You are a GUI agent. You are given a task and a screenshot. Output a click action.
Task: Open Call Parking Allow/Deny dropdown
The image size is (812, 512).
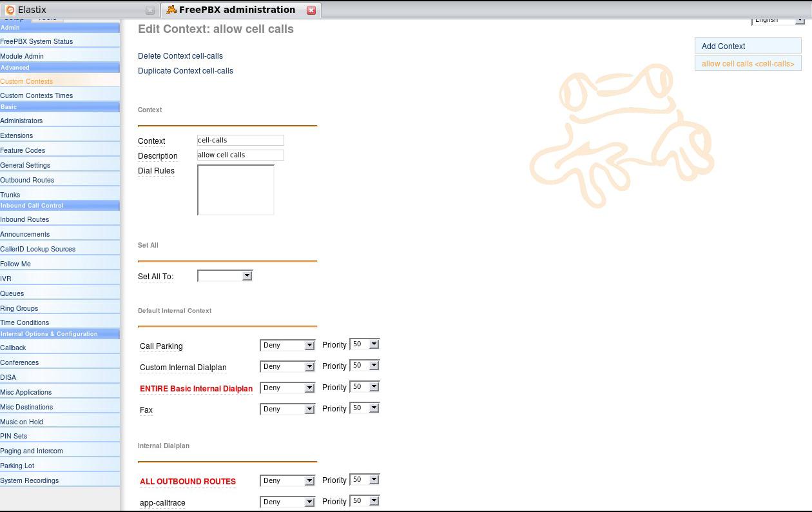(x=287, y=346)
